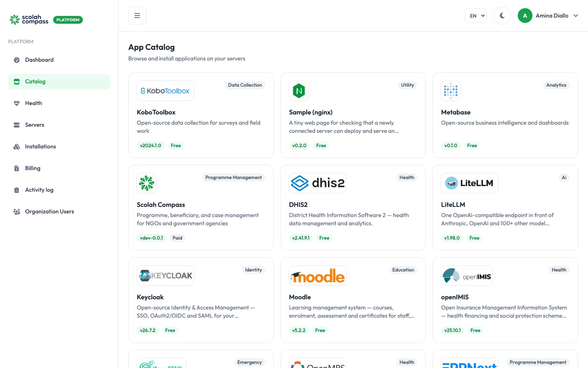This screenshot has width=588, height=368.
Task: Click the v2.41.9.1 version badge
Action: (x=301, y=238)
